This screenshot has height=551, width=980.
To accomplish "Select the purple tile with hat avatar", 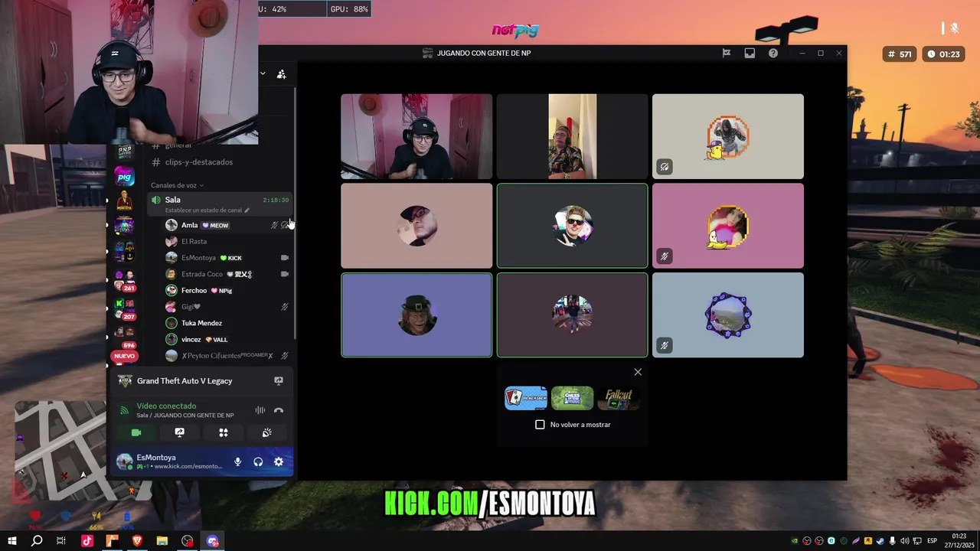I will pyautogui.click(x=416, y=315).
